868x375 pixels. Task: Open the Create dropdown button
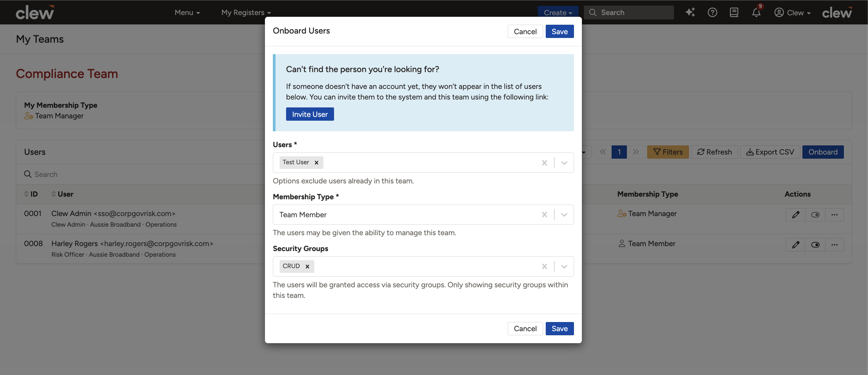pyautogui.click(x=558, y=12)
